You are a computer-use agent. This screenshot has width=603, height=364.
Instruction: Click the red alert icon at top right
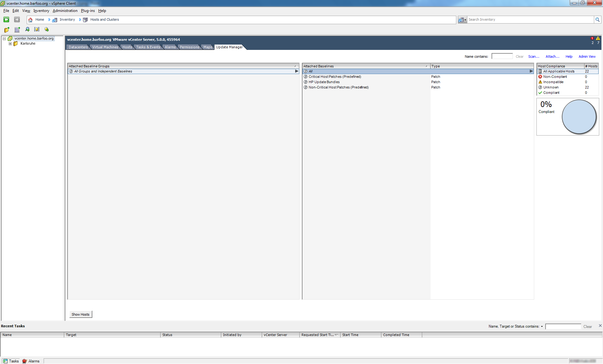(592, 38)
